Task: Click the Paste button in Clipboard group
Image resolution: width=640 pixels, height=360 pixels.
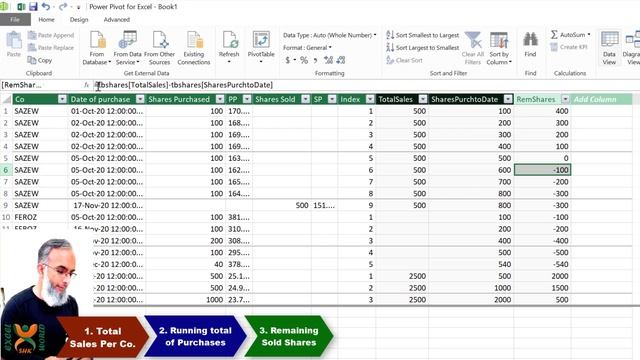Action: tap(13, 44)
